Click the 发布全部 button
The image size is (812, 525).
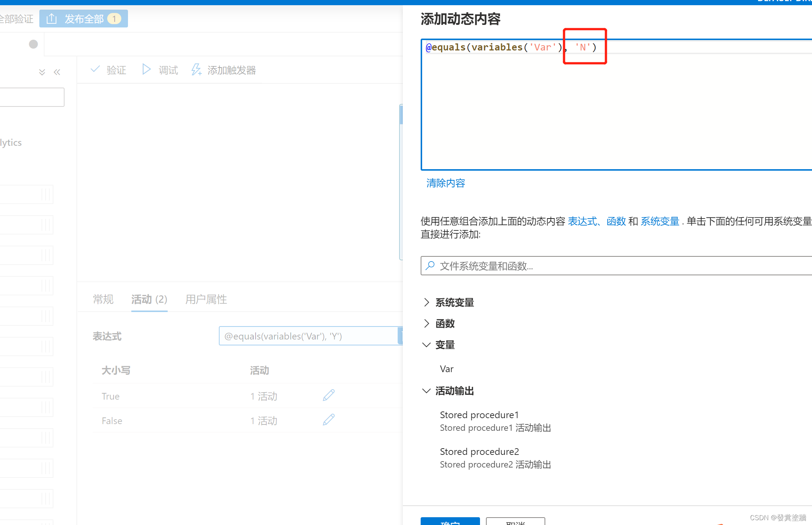pos(83,19)
